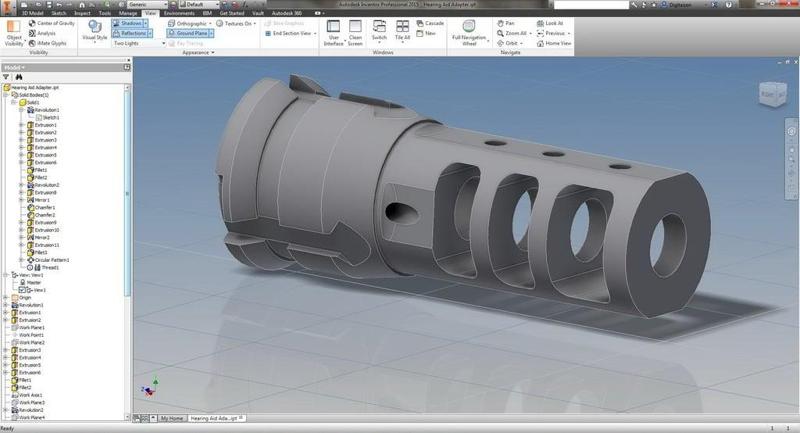This screenshot has width=800, height=433.
Task: Open the Default appearance dropdown
Action: coord(199,4)
